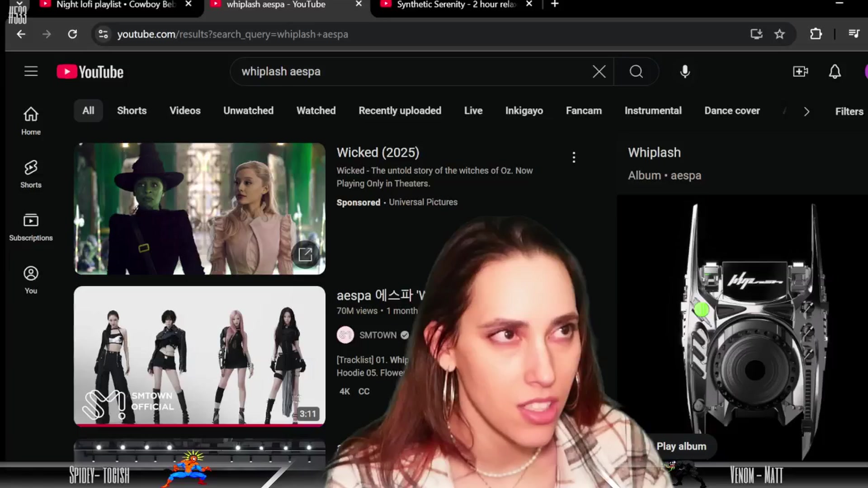Click the install app icon in address bar
Viewport: 868px width, 488px height.
(x=756, y=34)
